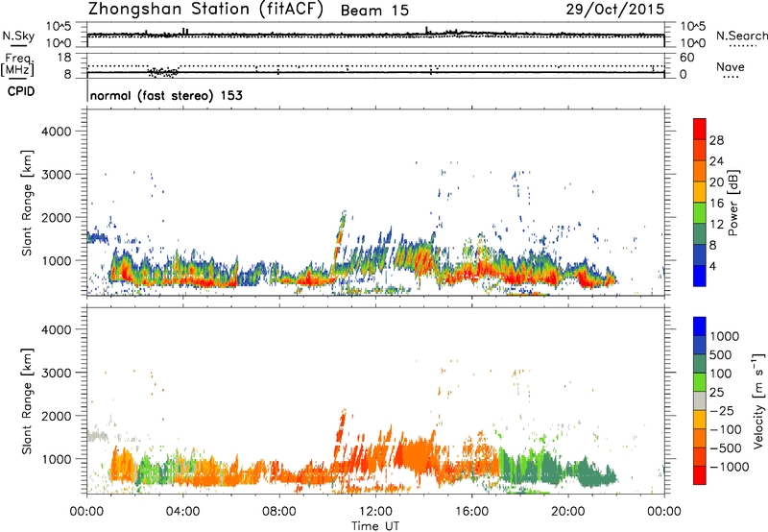Screen dimensions: 768x532
Task: Click the steep power streak near 10:30
Action: coord(339,240)
